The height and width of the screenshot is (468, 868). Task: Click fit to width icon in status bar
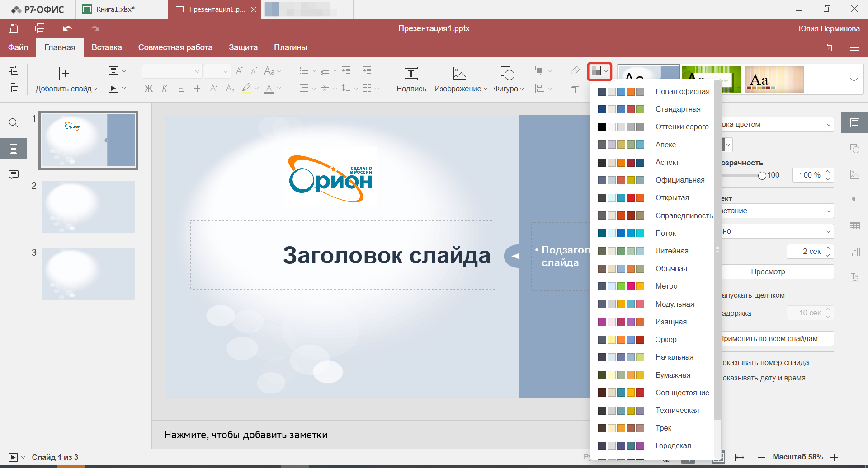point(740,457)
